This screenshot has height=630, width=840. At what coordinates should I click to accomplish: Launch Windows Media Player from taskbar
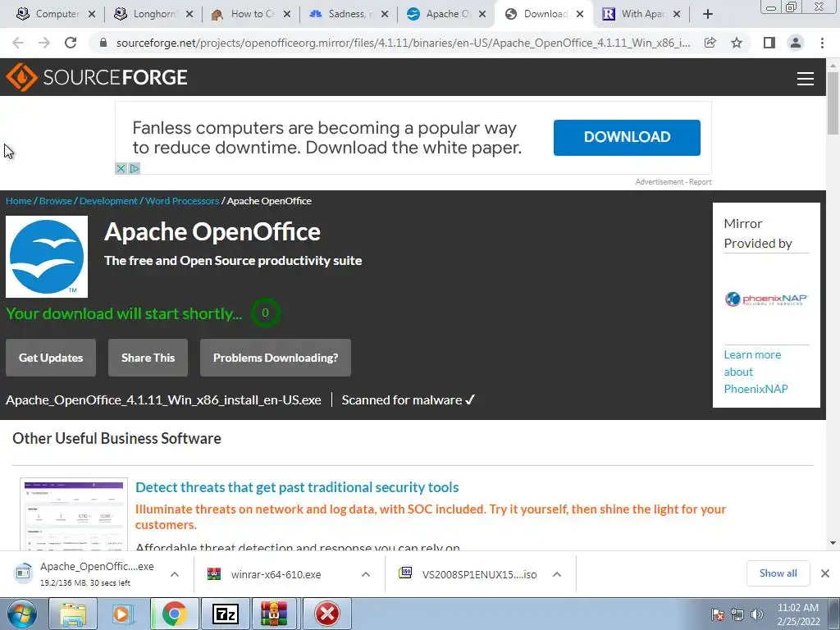pyautogui.click(x=122, y=614)
